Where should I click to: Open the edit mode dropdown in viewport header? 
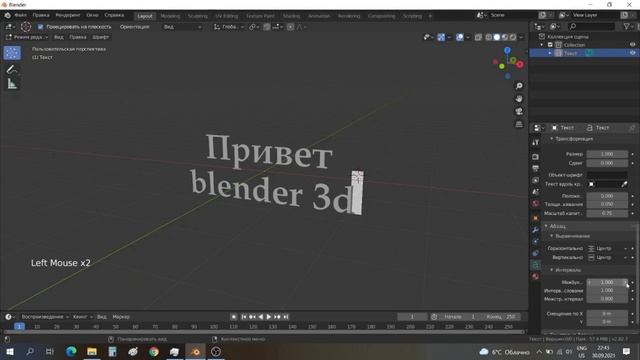[x=27, y=37]
